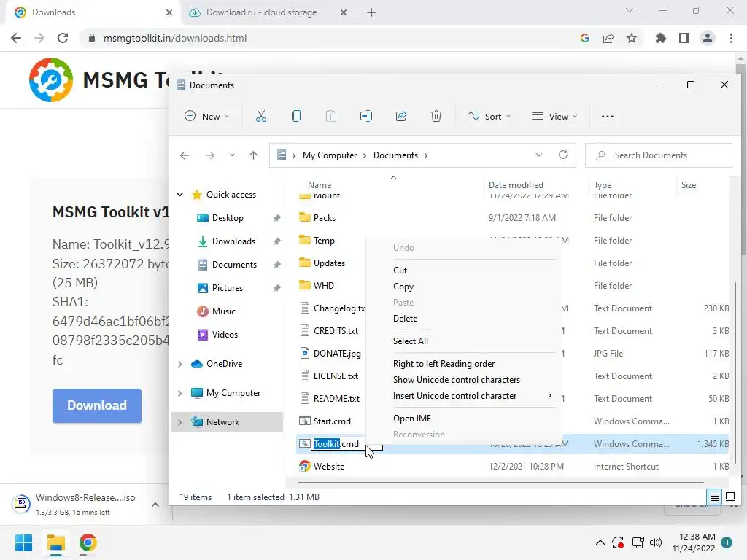Screen dimensions: 747x560
Task: Open the recent locations dropdown arrow
Action: click(232, 155)
